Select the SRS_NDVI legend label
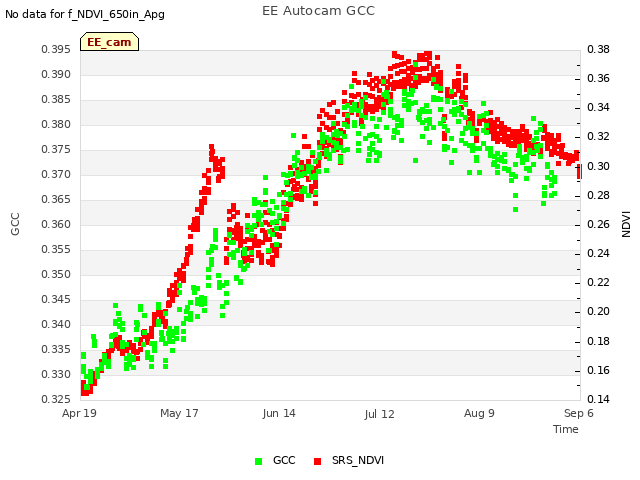 [358, 460]
